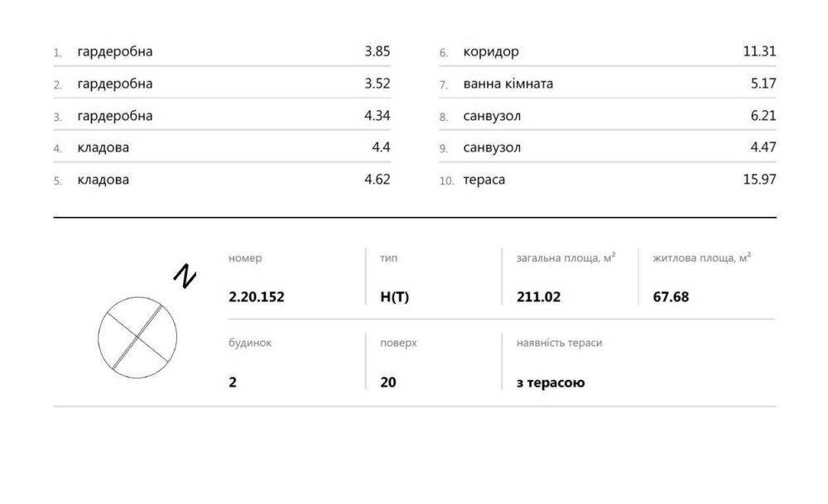Click the apartment number 2.20.152
828x504 pixels.
coord(257,297)
